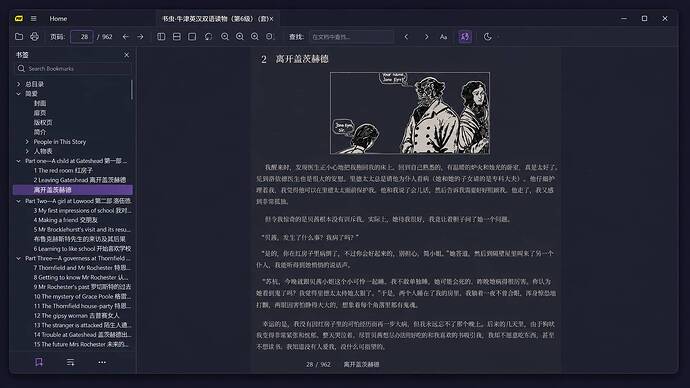The image size is (690, 388).
Task: Open file with the folder icon
Action: point(19,37)
